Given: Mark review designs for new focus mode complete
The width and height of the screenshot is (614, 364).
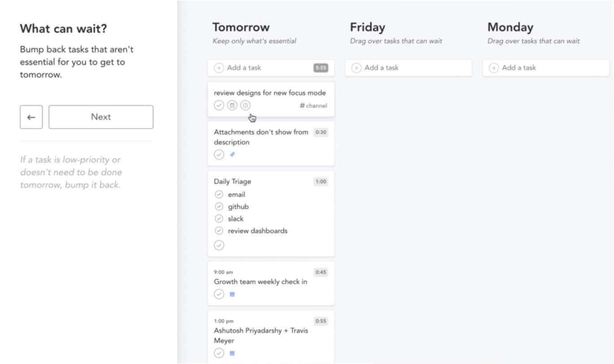Looking at the screenshot, I should pyautogui.click(x=219, y=105).
